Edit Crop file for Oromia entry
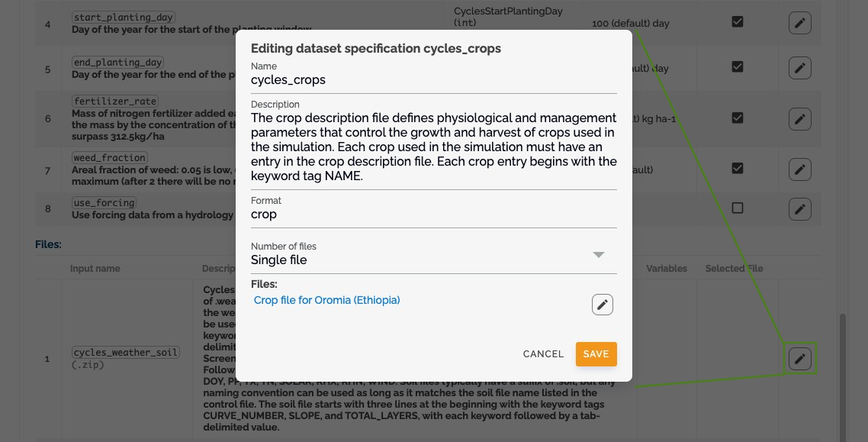868x442 pixels. [x=603, y=305]
